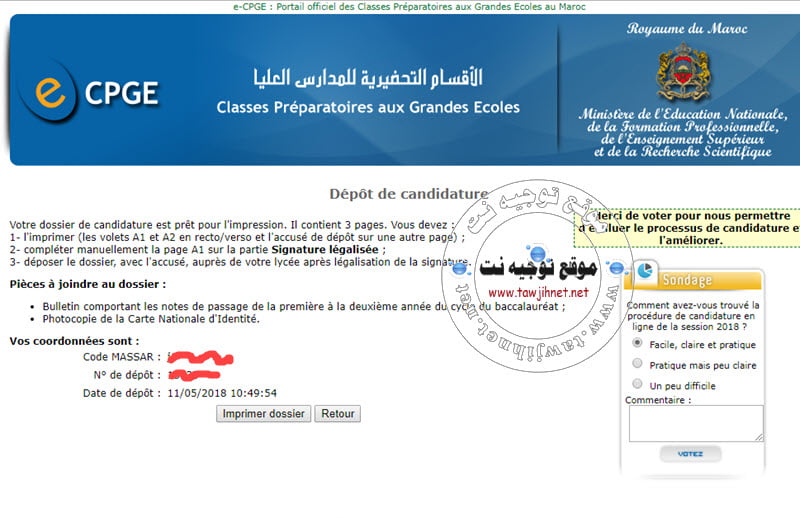Click 'Pièces à joindre au dossier :' heading
This screenshot has width=800, height=518.
point(88,284)
